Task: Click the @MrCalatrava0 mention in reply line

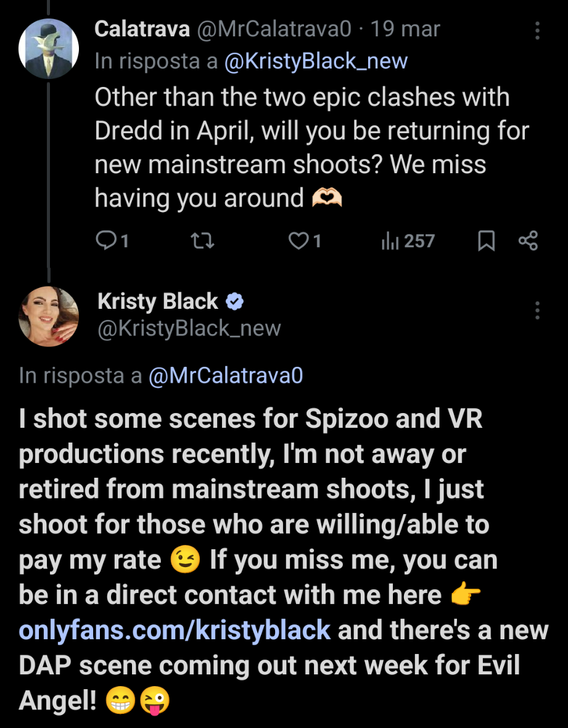Action: point(226,375)
